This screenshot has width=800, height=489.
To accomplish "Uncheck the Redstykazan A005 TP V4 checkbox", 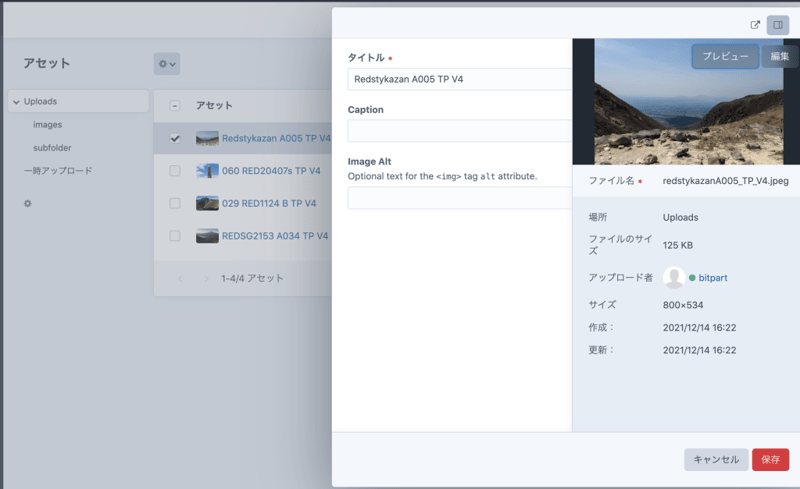I will (175, 138).
